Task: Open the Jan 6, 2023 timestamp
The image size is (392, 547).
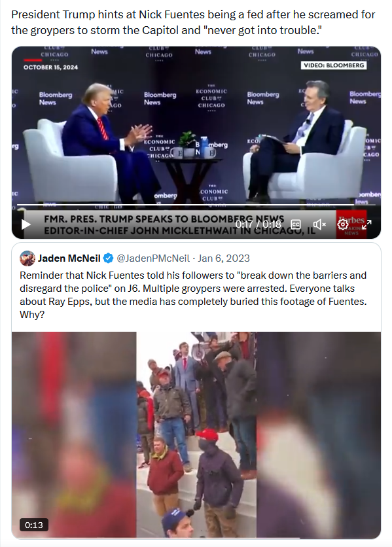Action: click(x=224, y=258)
